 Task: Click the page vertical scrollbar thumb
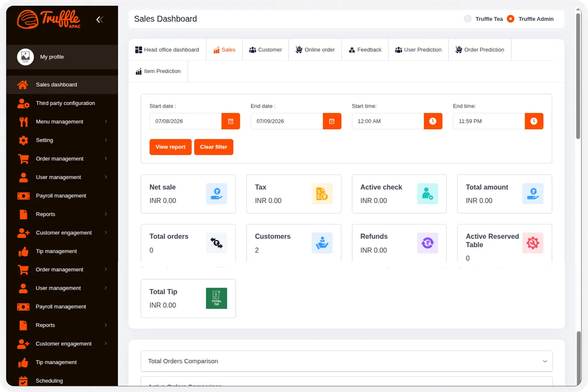578,76
